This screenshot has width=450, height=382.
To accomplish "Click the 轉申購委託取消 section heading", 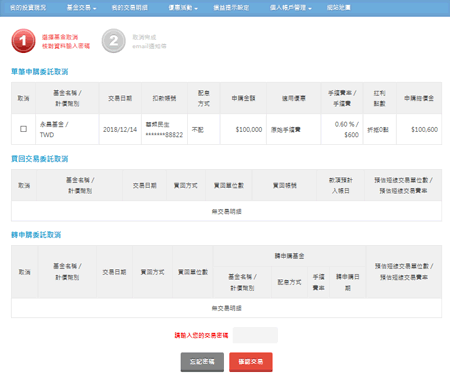I will point(36,235).
